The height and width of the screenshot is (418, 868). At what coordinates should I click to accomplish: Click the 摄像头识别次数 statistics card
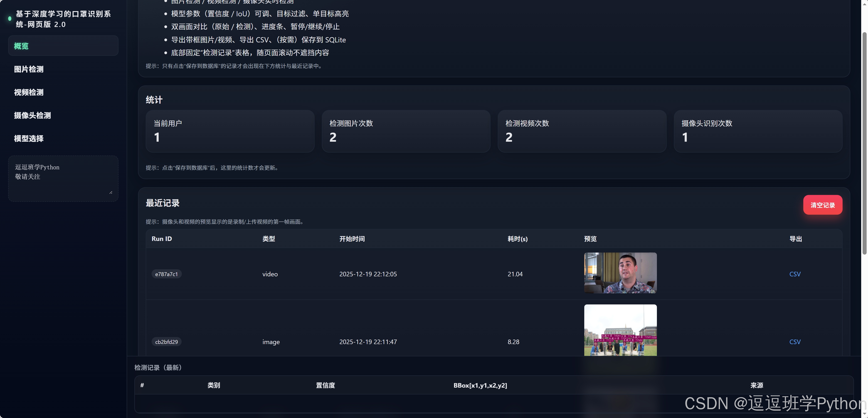[757, 131]
